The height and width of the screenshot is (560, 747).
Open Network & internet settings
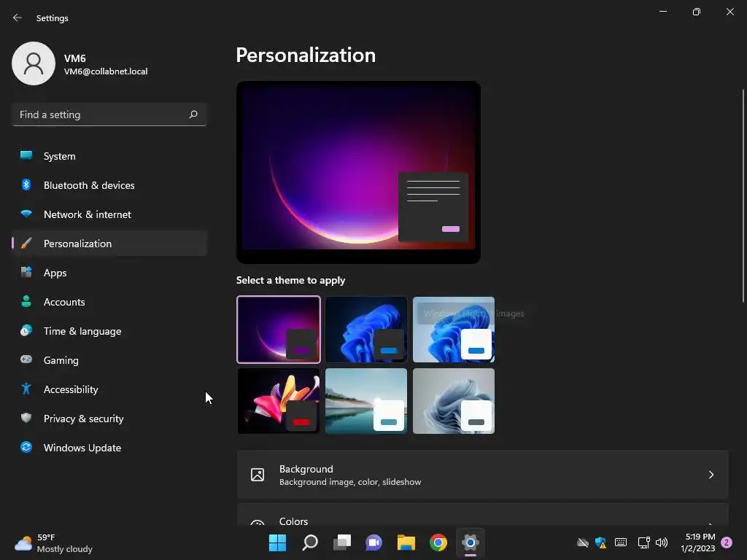tap(109, 214)
